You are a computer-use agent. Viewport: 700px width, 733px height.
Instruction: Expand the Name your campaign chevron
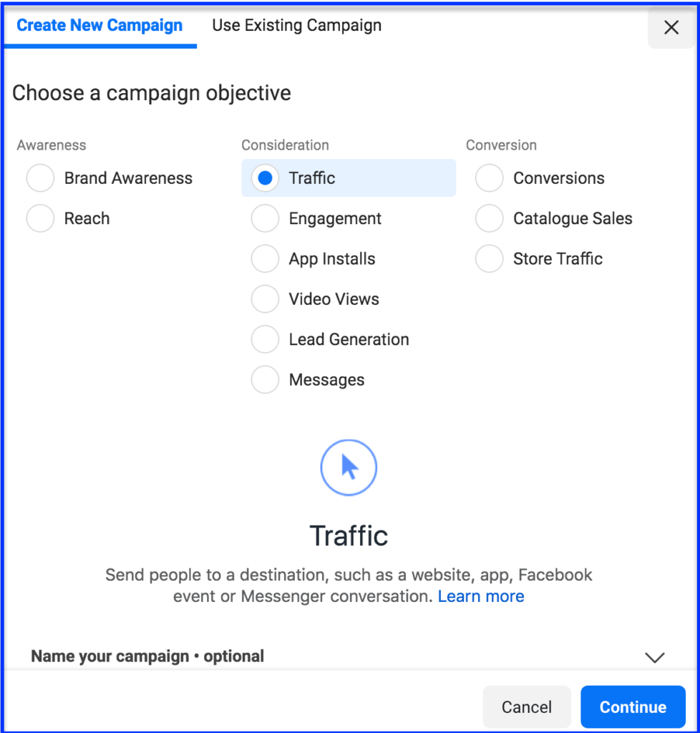click(x=654, y=657)
